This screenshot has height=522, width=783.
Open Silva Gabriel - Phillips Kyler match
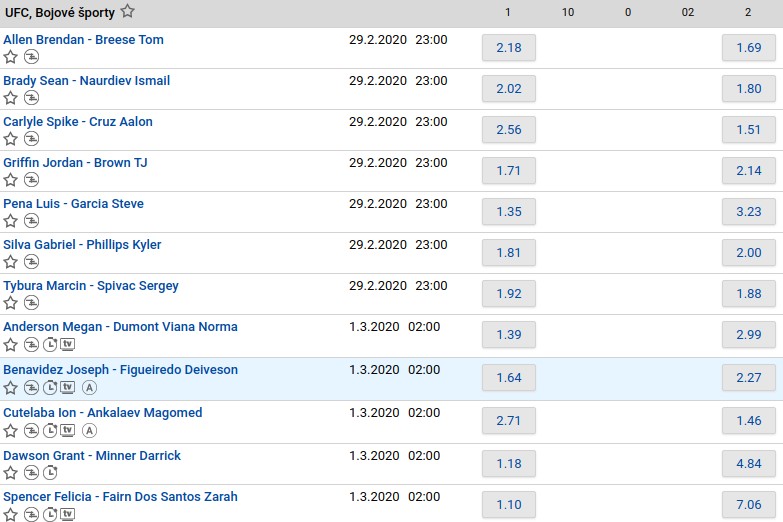(82, 244)
